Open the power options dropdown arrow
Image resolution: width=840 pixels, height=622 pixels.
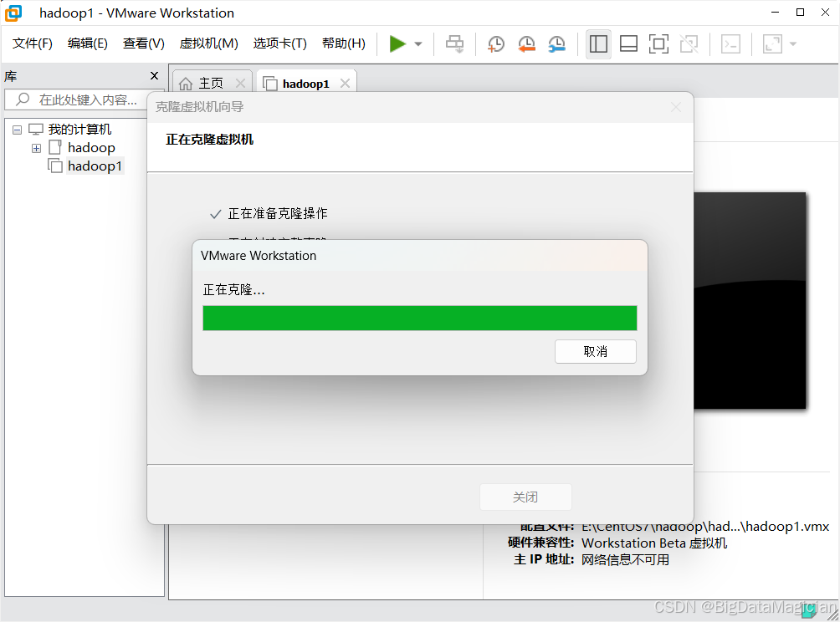[418, 44]
